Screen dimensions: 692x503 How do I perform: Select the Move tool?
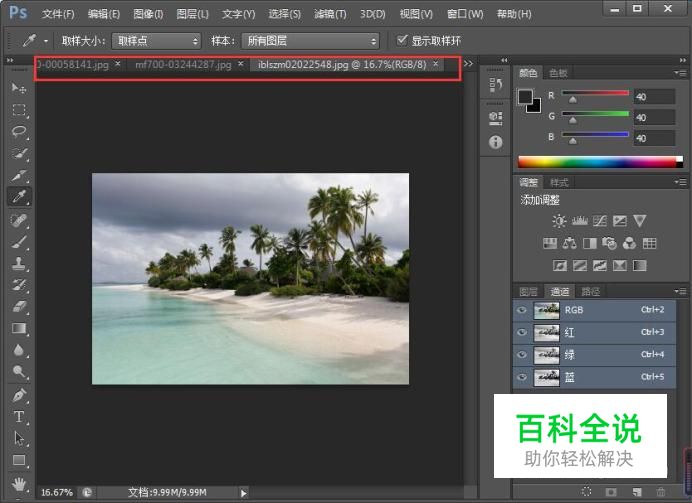click(18, 88)
